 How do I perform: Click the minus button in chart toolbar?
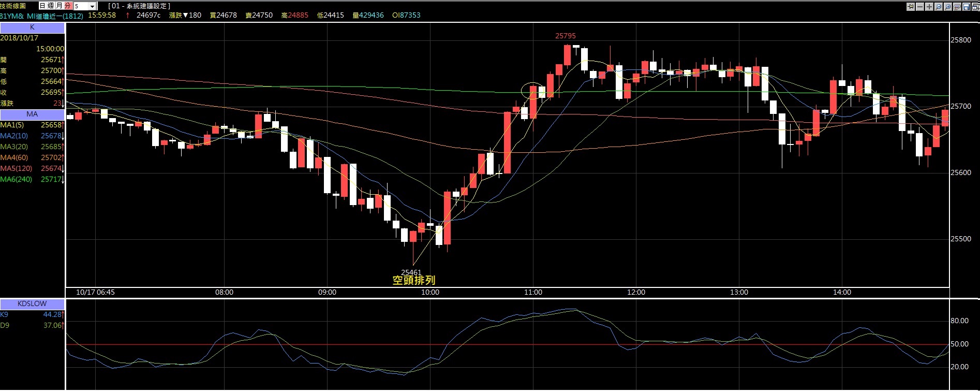click(x=920, y=7)
